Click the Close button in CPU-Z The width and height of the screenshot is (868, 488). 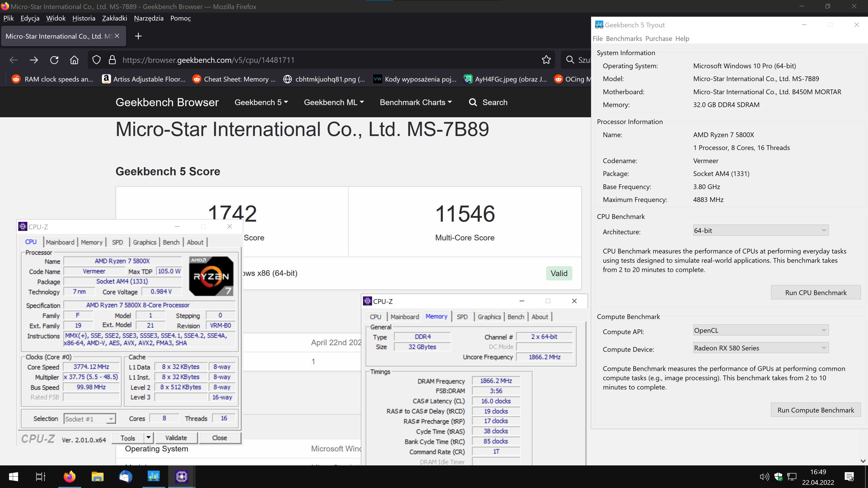220,438
